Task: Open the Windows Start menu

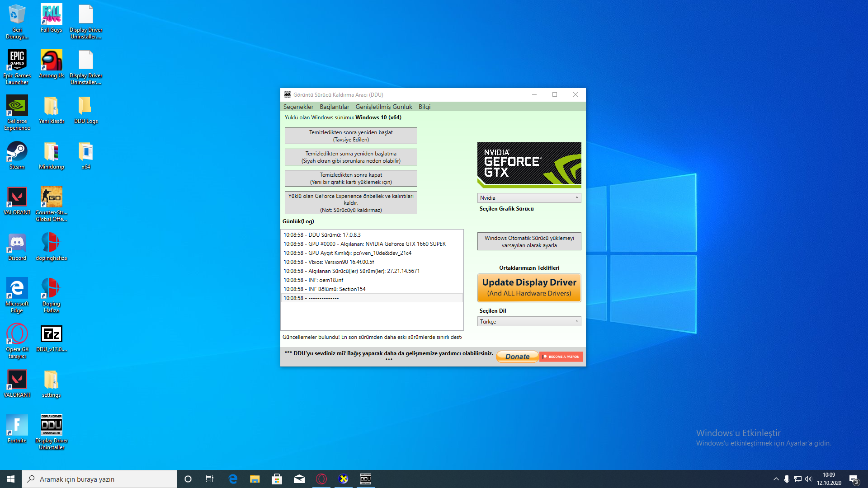Action: (x=11, y=479)
